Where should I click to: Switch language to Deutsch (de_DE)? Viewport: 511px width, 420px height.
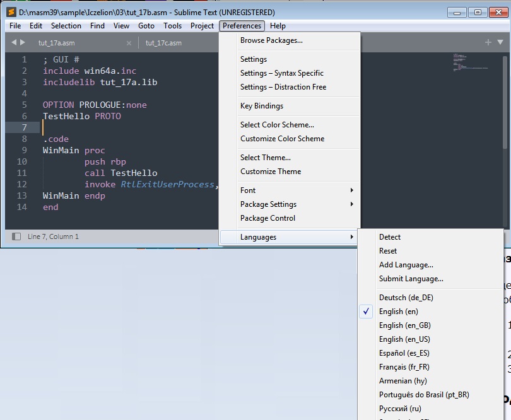[x=406, y=298]
